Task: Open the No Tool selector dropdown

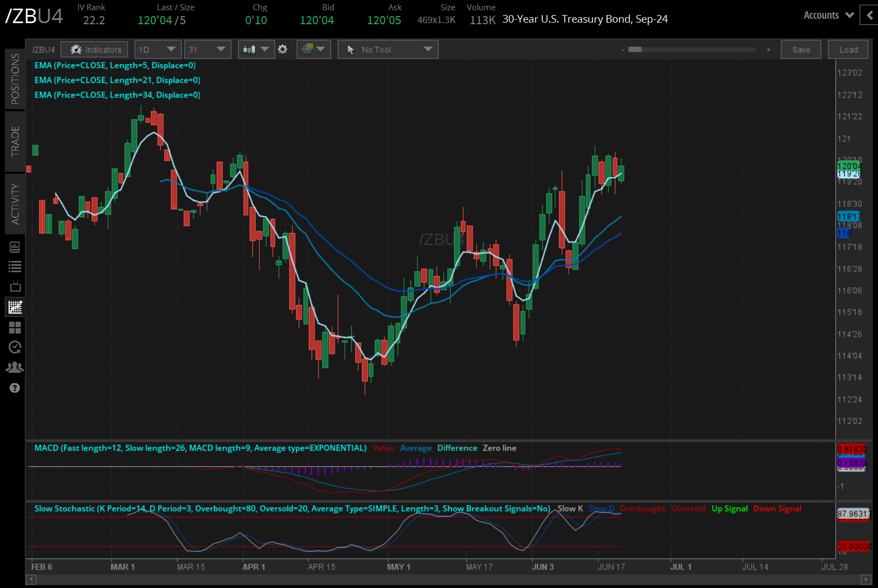Action: [x=387, y=49]
